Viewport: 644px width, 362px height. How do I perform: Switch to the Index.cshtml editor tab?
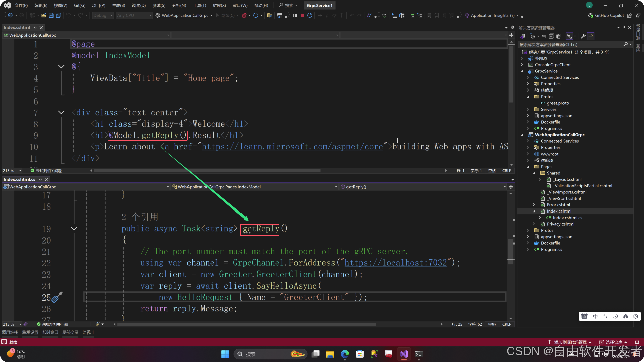tap(17, 28)
